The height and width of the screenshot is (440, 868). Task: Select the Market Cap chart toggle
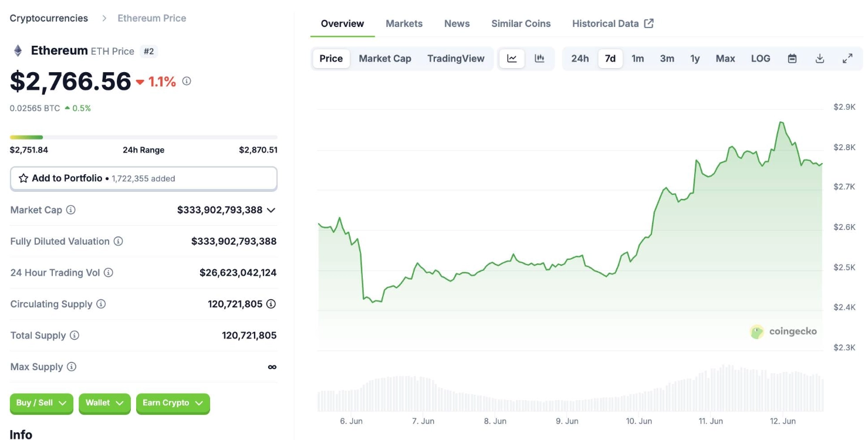click(385, 58)
